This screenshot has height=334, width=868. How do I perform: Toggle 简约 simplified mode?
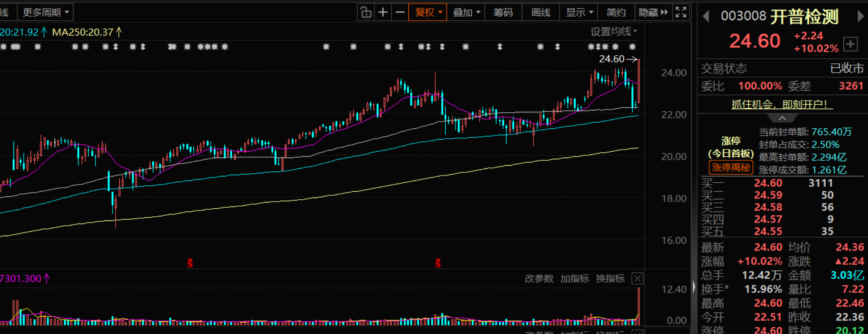[616, 12]
